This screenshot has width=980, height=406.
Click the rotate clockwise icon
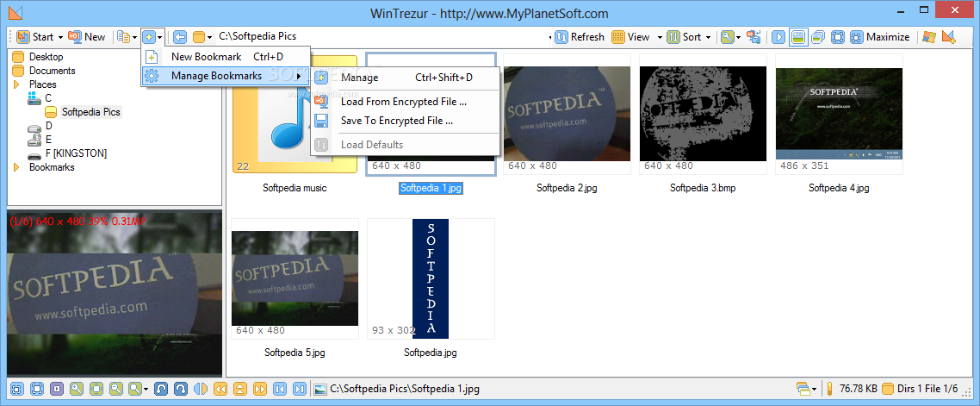181,389
